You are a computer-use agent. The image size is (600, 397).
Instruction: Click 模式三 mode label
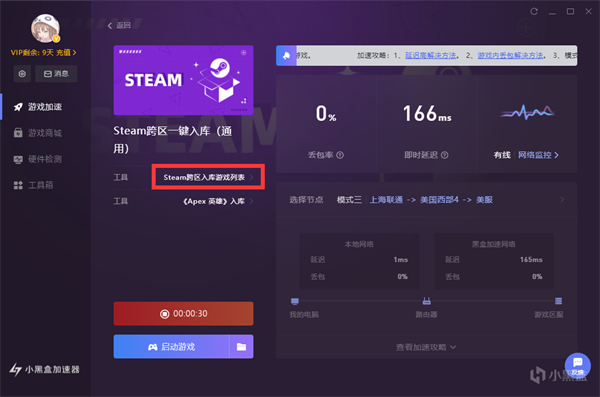point(349,199)
